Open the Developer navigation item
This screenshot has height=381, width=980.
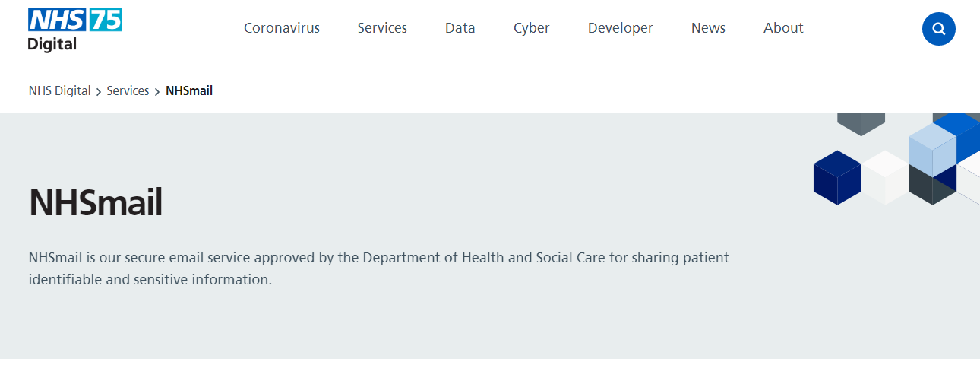coord(620,28)
